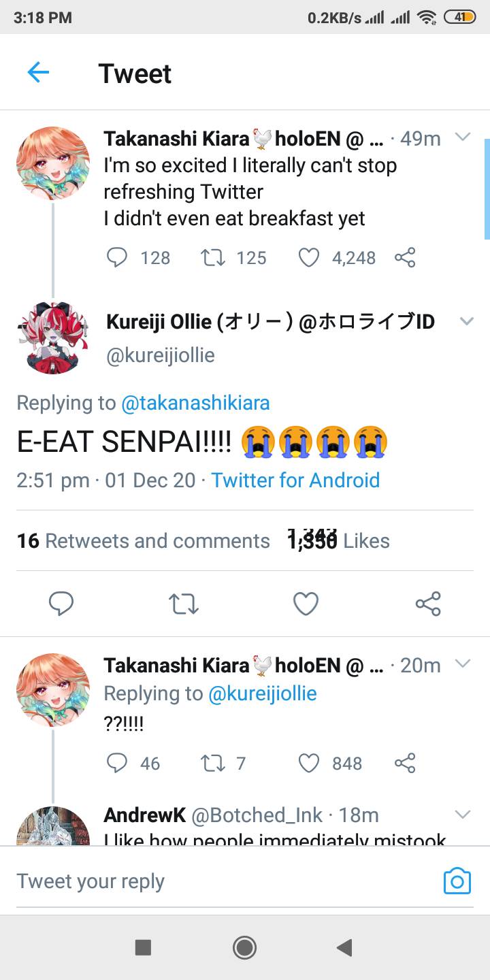The image size is (490, 980).
Task: View the 16 Retweets and comments list
Action: (x=144, y=541)
